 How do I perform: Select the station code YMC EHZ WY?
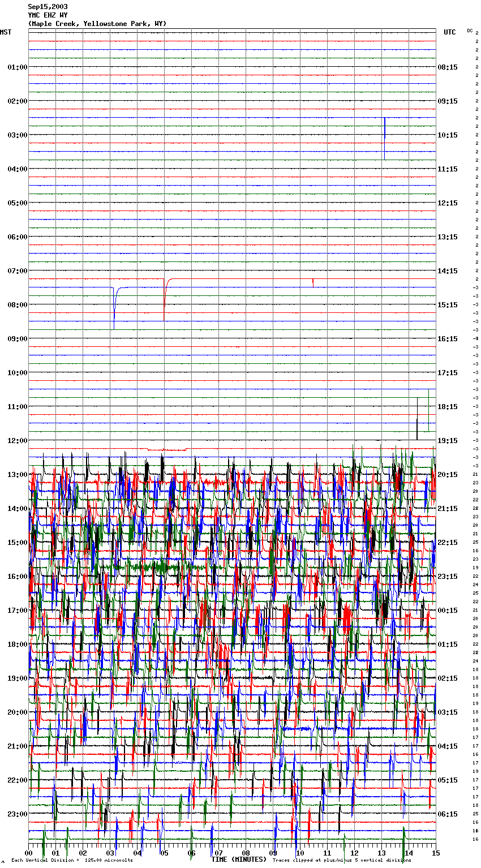(x=48, y=15)
